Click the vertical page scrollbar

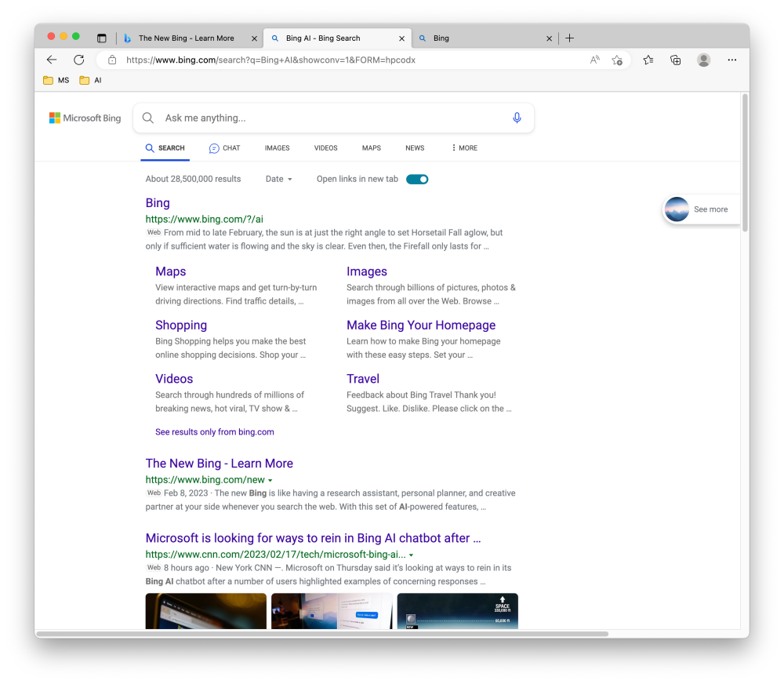745,163
